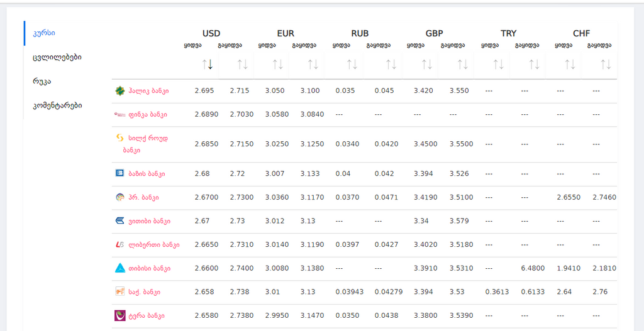
Task: Sort by USD buy (ყიდვა) rate
Action: pos(208,64)
